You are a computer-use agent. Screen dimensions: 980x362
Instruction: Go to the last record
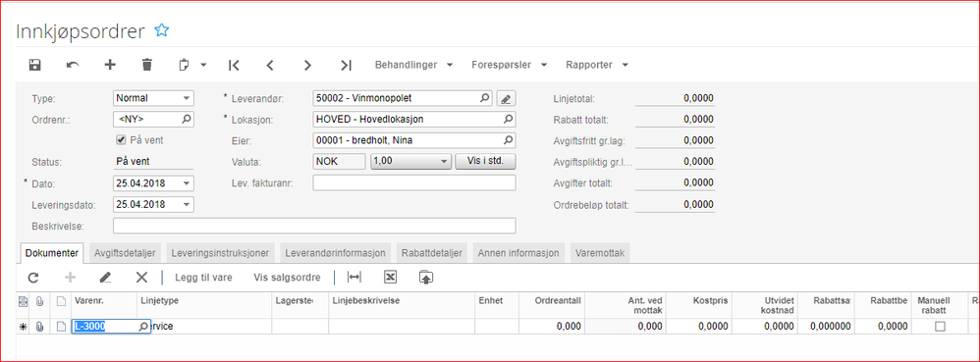click(x=346, y=65)
